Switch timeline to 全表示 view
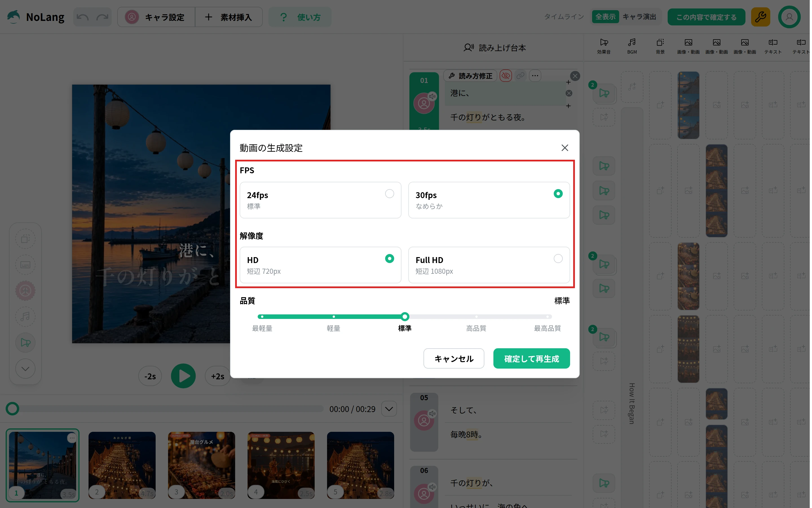This screenshot has width=812, height=508. 605,17
